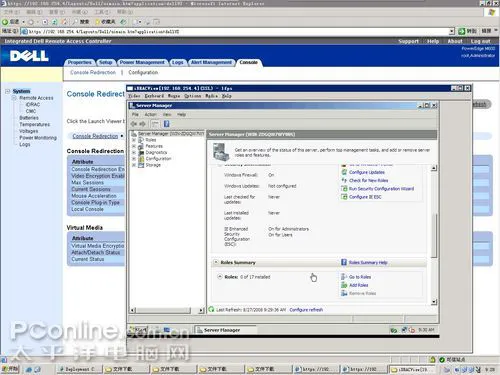
Task: Click the Back arrow in Server Manager toolbar
Action: 134,124
